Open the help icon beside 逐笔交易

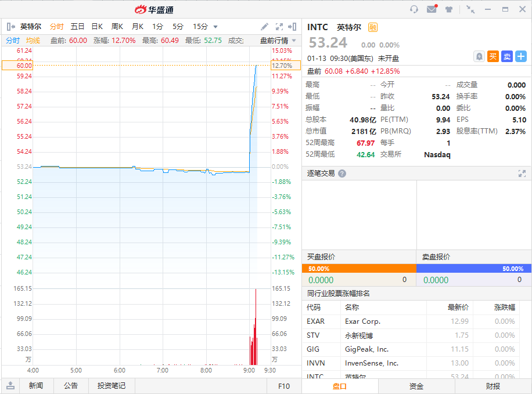coord(342,173)
